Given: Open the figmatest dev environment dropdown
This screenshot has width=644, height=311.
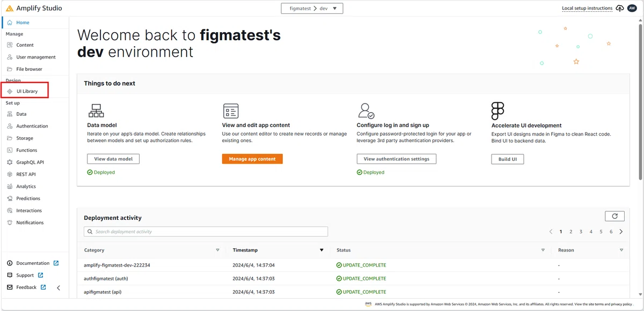Looking at the screenshot, I should coord(312,9).
